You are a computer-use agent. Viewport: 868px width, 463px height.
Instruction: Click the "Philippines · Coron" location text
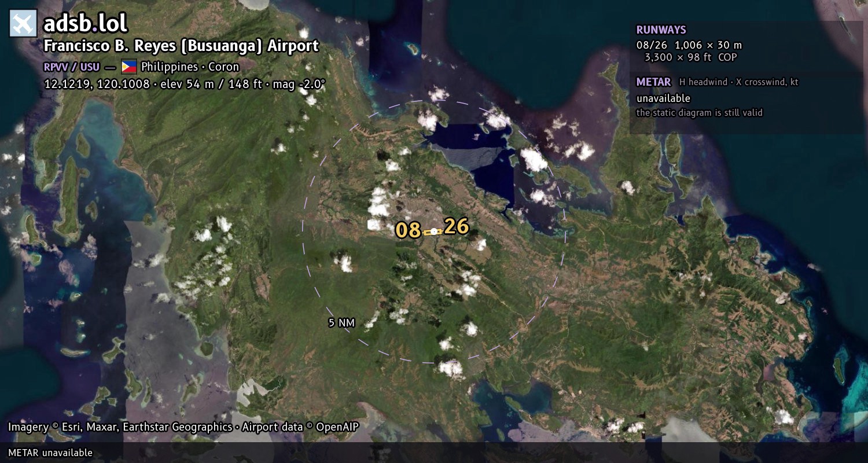pos(190,67)
